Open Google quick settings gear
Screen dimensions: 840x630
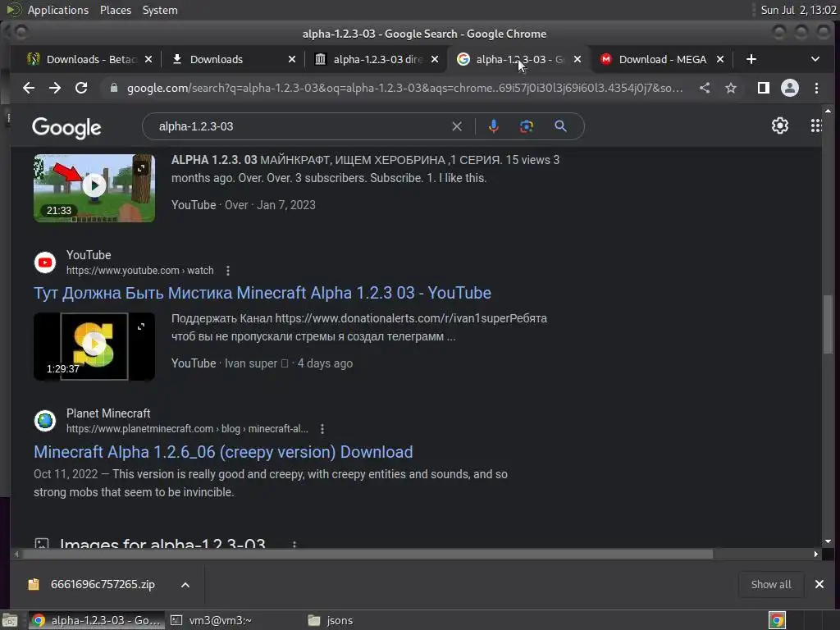click(780, 126)
